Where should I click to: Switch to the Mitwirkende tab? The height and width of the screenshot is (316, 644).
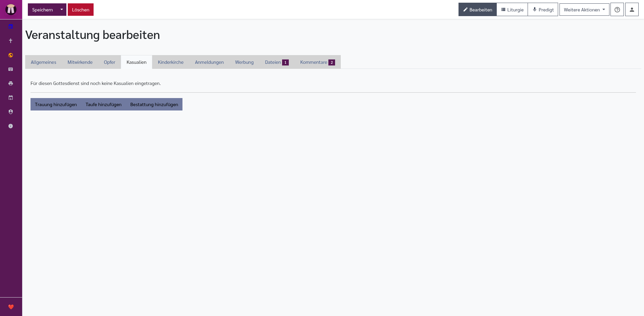click(80, 62)
